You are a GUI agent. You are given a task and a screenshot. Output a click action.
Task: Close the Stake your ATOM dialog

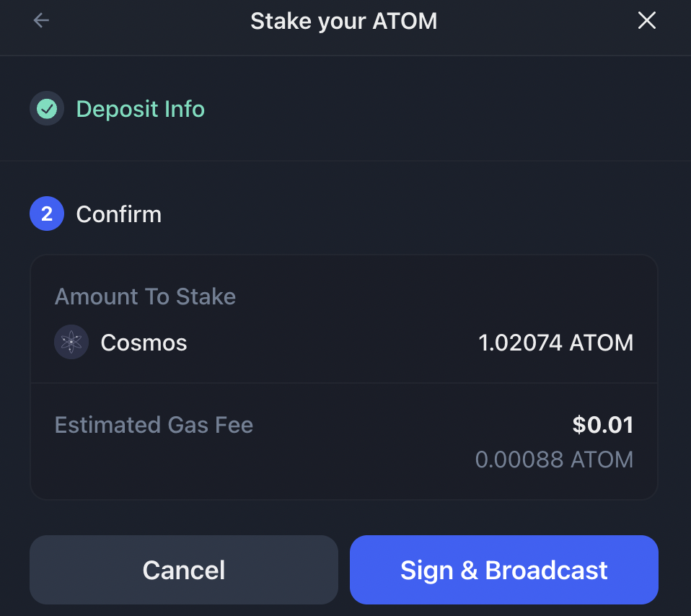(646, 20)
